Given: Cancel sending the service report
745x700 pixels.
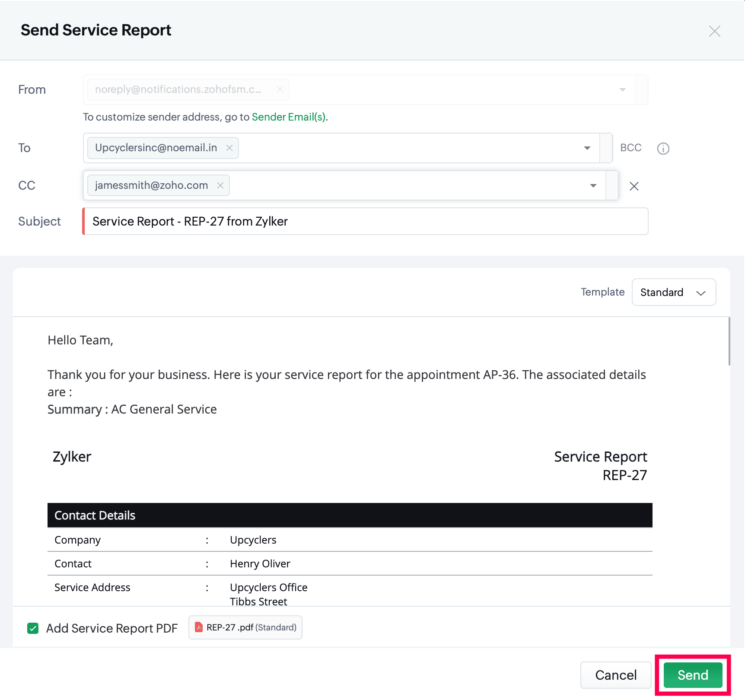Looking at the screenshot, I should 615,675.
